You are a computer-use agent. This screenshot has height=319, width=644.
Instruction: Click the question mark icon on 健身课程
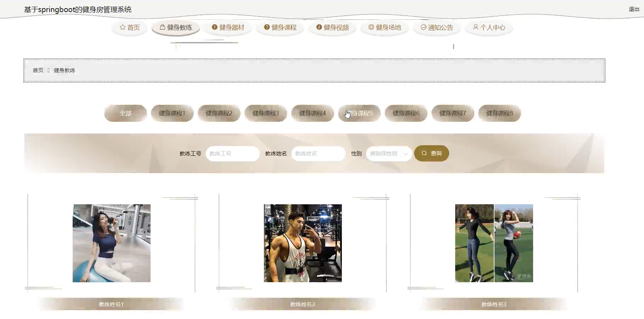point(266,27)
